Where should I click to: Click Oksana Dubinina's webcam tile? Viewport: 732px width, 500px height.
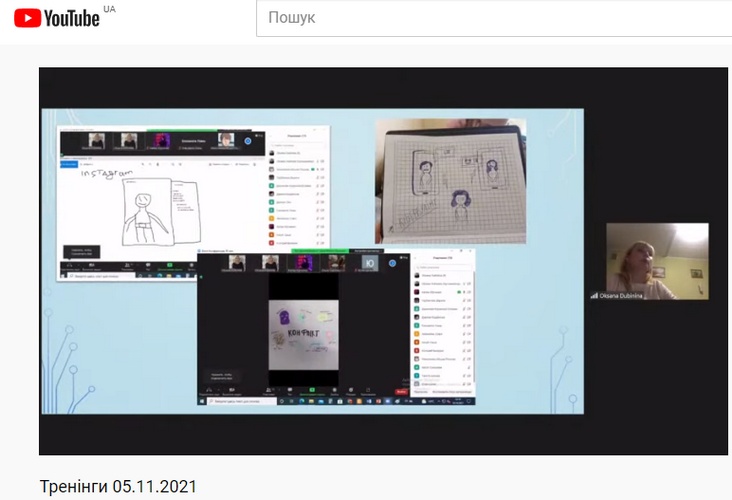[x=657, y=260]
